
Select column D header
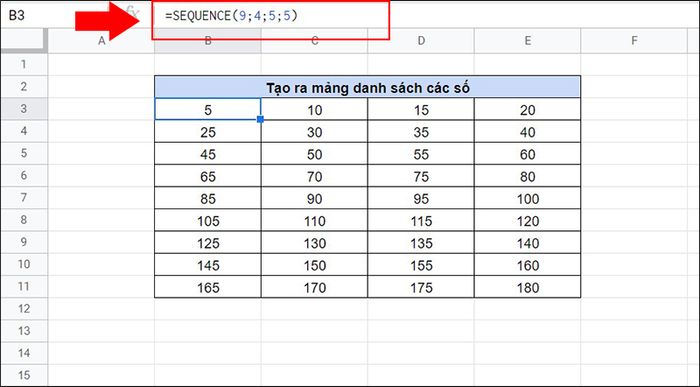click(421, 41)
